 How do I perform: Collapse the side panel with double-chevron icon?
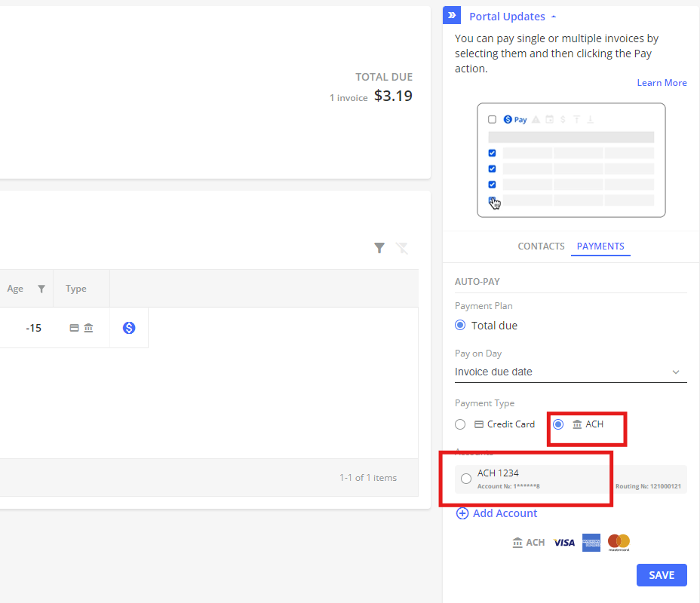452,16
